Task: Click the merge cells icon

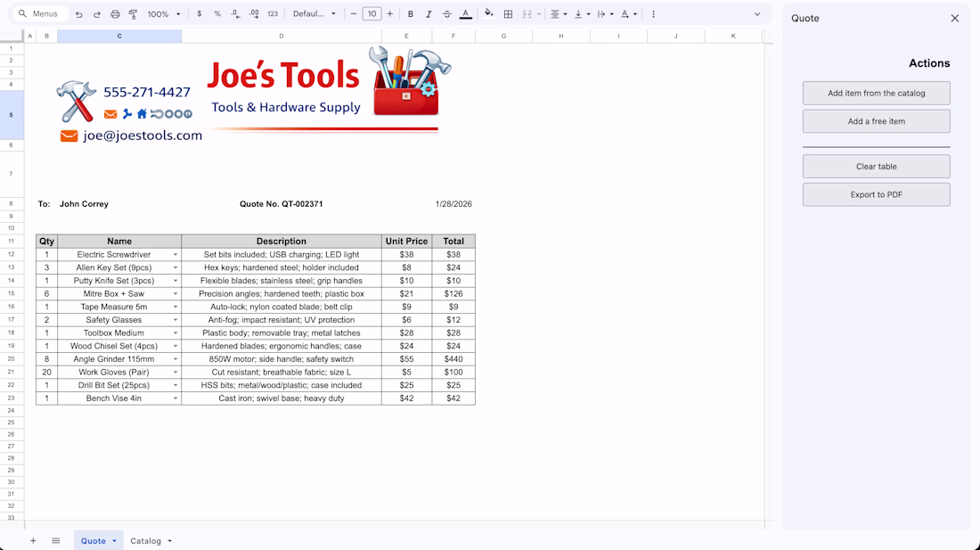Action: click(527, 13)
